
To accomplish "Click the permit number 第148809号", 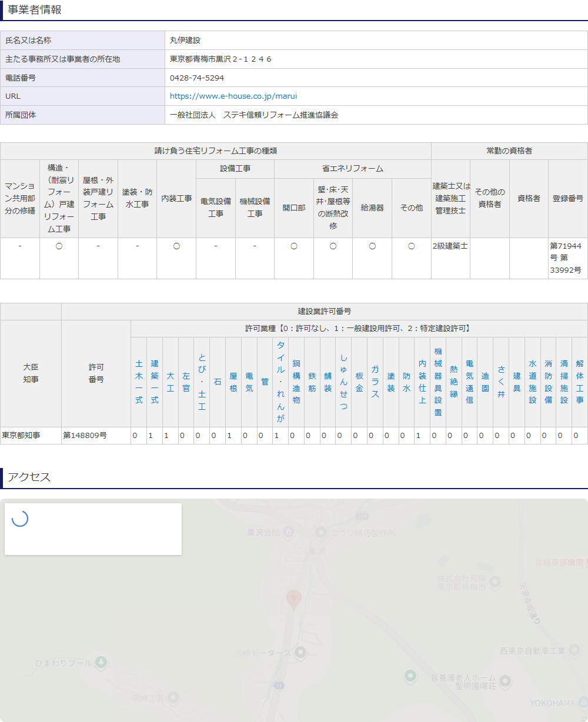I will click(85, 436).
